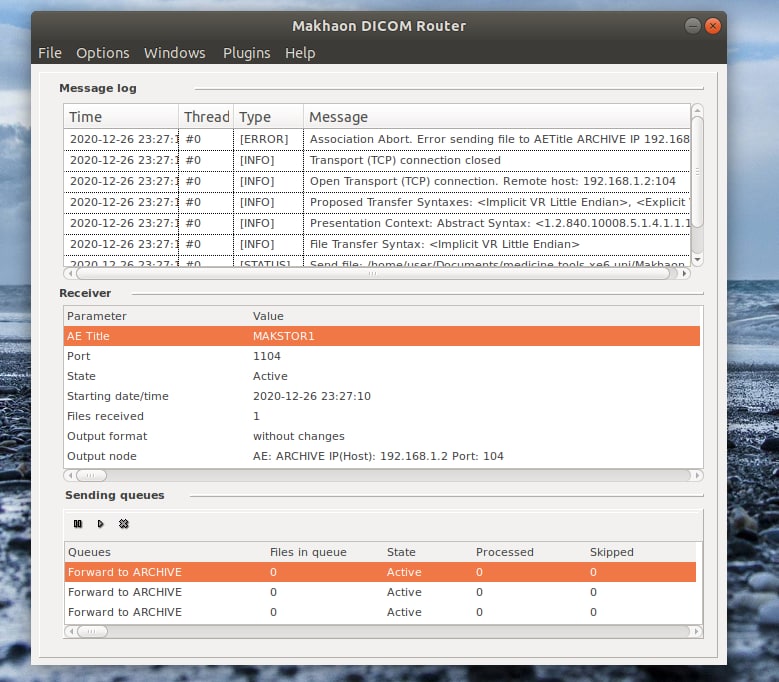Click message log scroll-down arrow

point(698,260)
